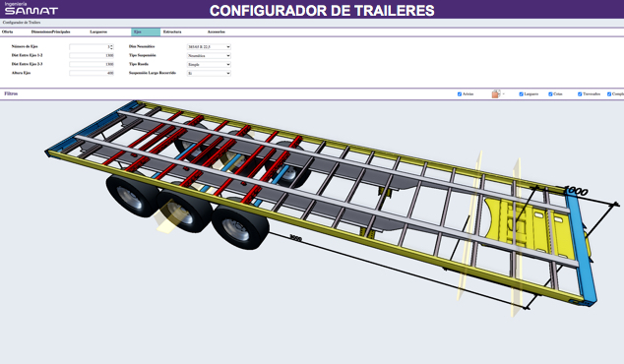
Task: Open the Suspensión Largo Recorrido dropdown
Action: point(209,73)
